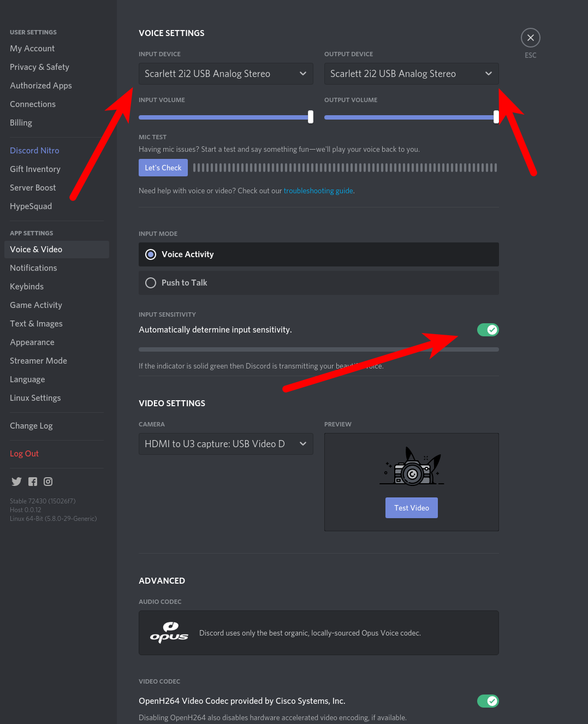Open the Camera selection dropdown
This screenshot has height=724, width=588.
click(225, 444)
